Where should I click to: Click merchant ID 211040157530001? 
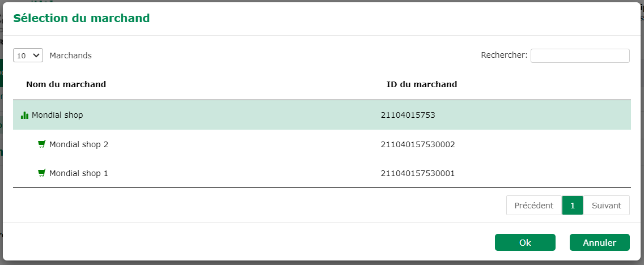(418, 173)
